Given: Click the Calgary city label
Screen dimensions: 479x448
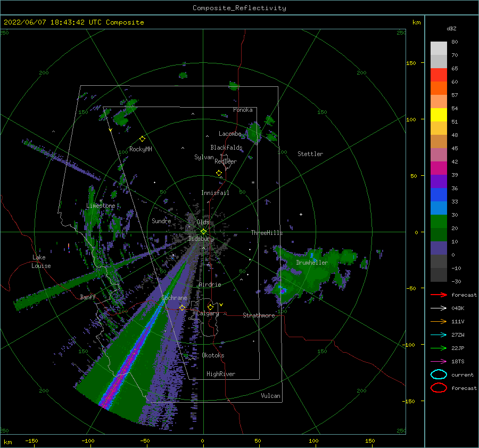Looking at the screenshot, I should pyautogui.click(x=208, y=313).
